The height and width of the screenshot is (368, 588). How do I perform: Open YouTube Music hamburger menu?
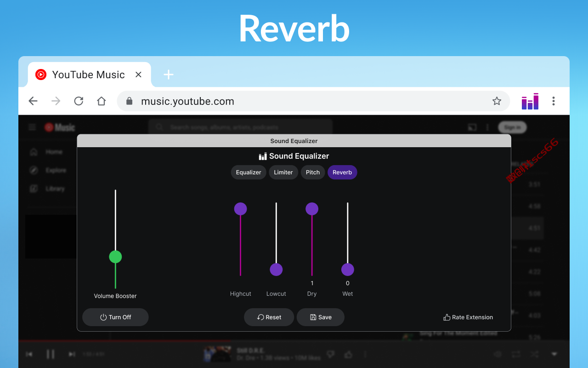pyautogui.click(x=32, y=127)
